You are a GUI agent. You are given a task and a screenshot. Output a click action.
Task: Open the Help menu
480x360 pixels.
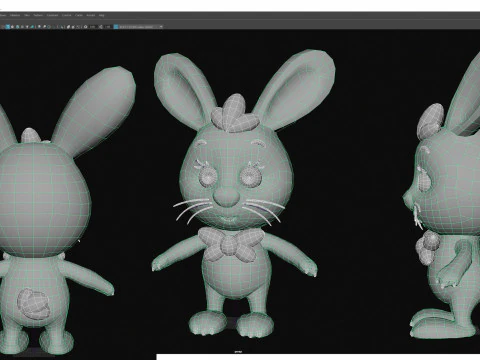[101, 15]
